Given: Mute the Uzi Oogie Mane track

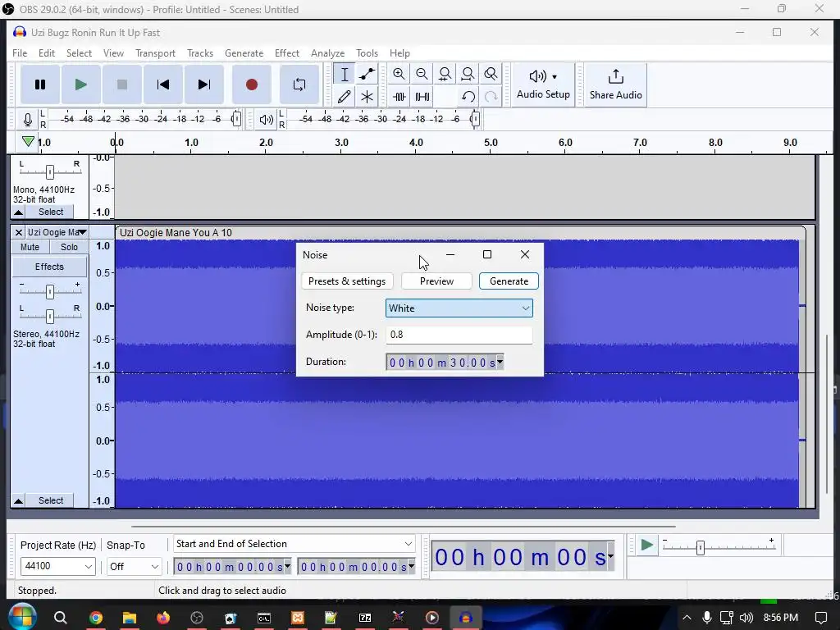Looking at the screenshot, I should (x=30, y=247).
